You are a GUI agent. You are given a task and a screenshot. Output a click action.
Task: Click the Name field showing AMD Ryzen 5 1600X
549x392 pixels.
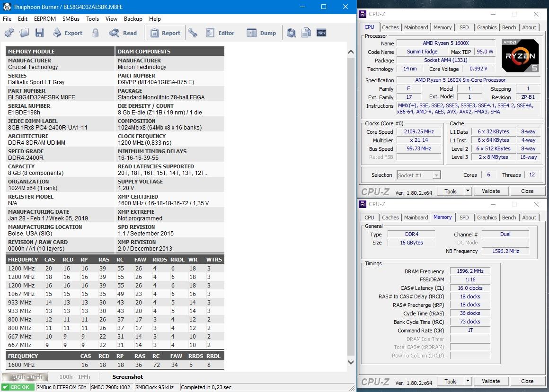click(446, 44)
